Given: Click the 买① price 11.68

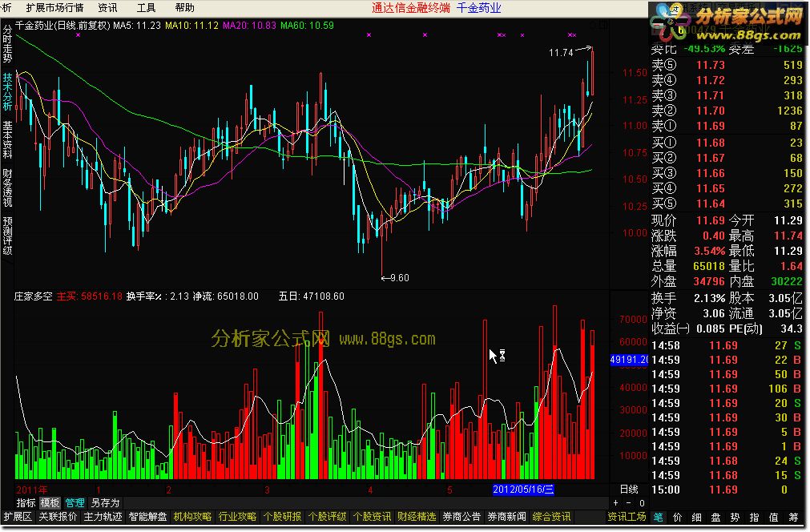Looking at the screenshot, I should point(711,143).
